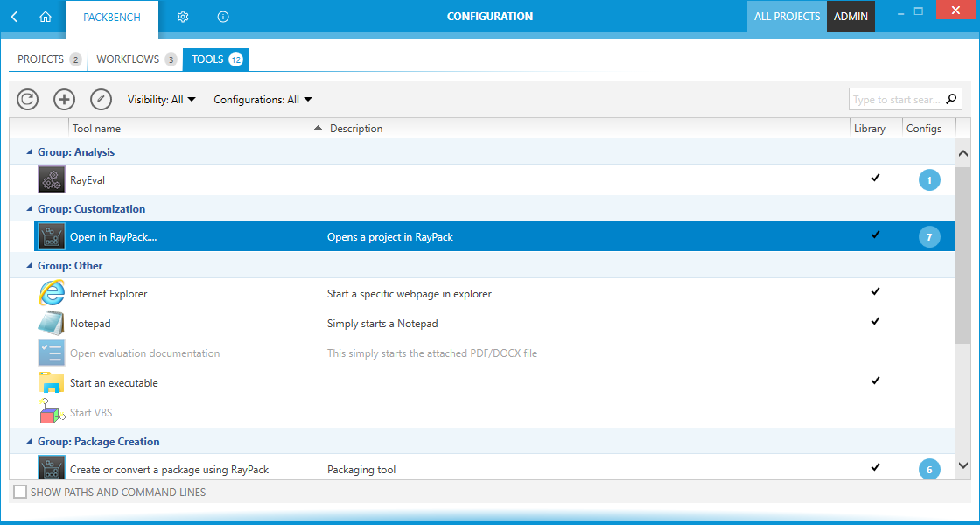The image size is (980, 525).
Task: Click the edit tool pencil icon
Action: click(x=101, y=99)
